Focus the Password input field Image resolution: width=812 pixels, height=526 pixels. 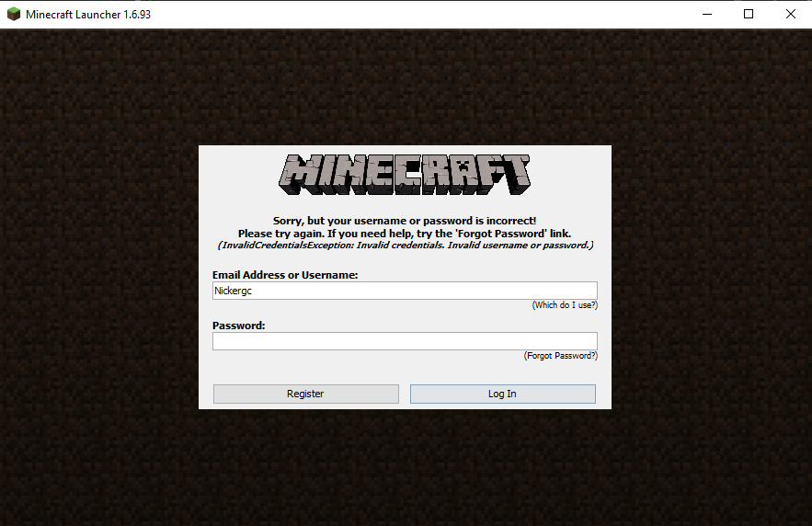(405, 340)
